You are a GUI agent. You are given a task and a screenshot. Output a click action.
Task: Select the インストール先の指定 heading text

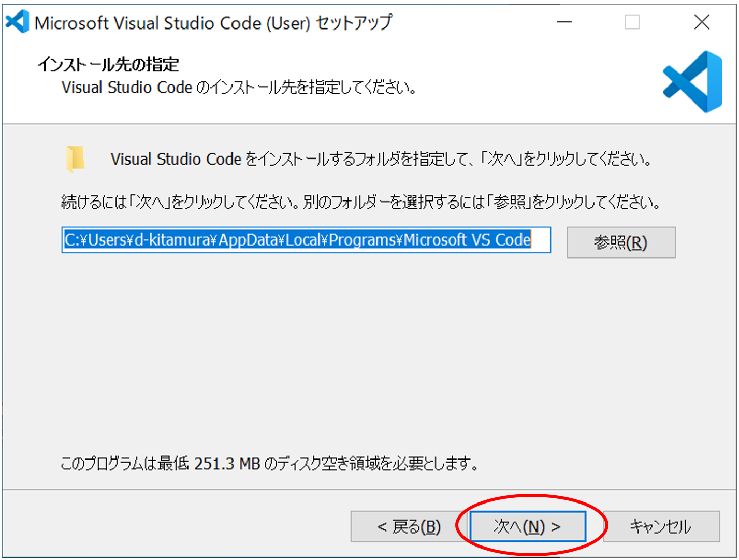tap(108, 65)
